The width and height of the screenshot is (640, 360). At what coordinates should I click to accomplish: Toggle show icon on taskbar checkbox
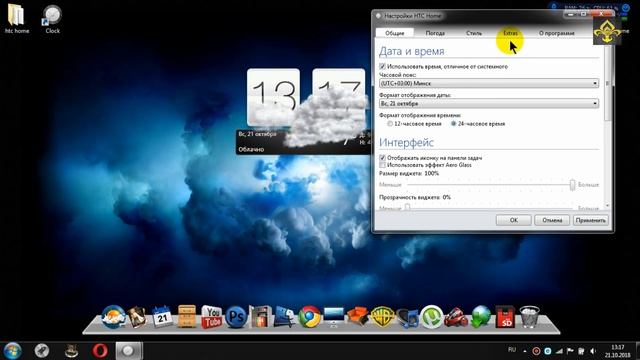[382, 158]
